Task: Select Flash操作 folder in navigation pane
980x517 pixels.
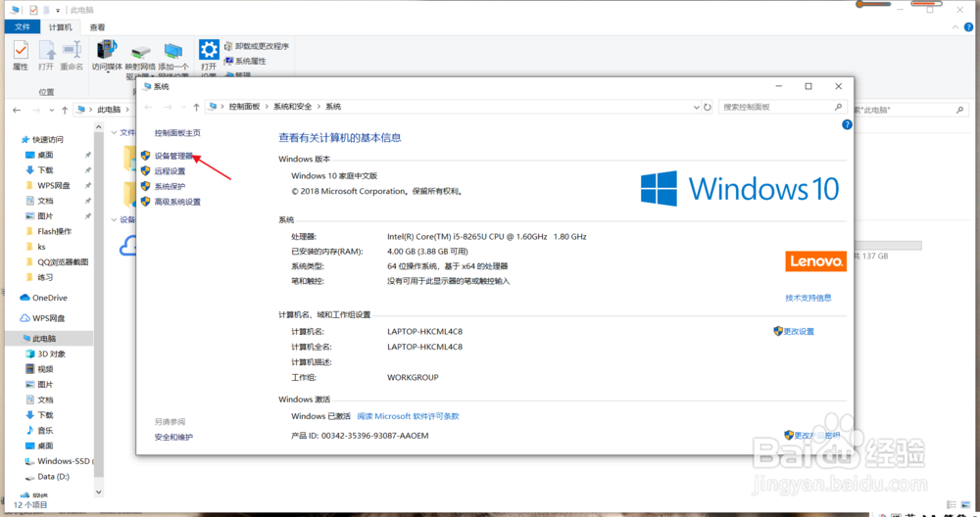Action: click(54, 231)
